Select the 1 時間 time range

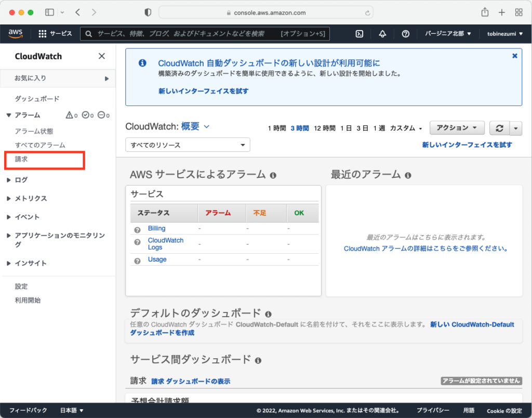[276, 128]
